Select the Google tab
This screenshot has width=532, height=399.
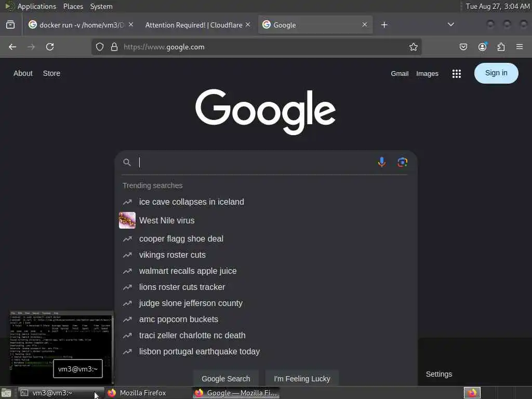click(315, 25)
